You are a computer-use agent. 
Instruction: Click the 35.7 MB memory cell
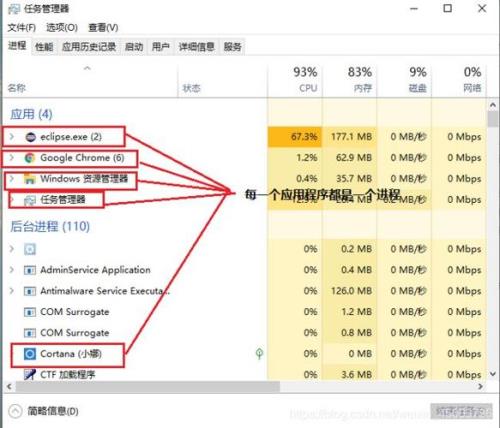click(x=349, y=179)
